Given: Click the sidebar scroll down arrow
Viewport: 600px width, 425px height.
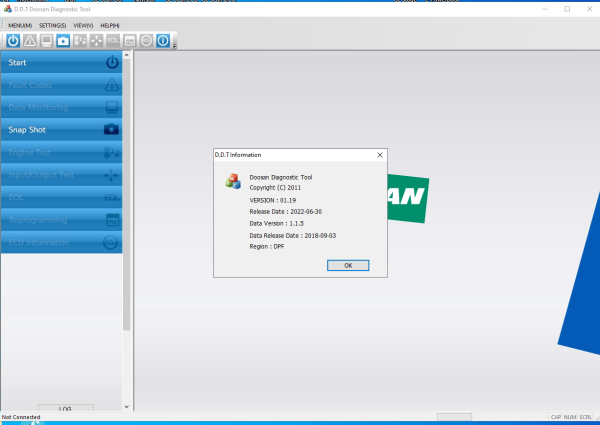Looking at the screenshot, I should pos(127,407).
